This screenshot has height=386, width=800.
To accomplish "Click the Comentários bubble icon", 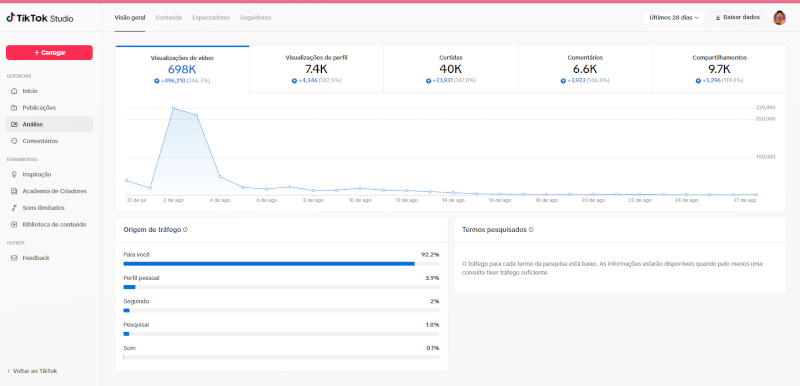I will [14, 141].
